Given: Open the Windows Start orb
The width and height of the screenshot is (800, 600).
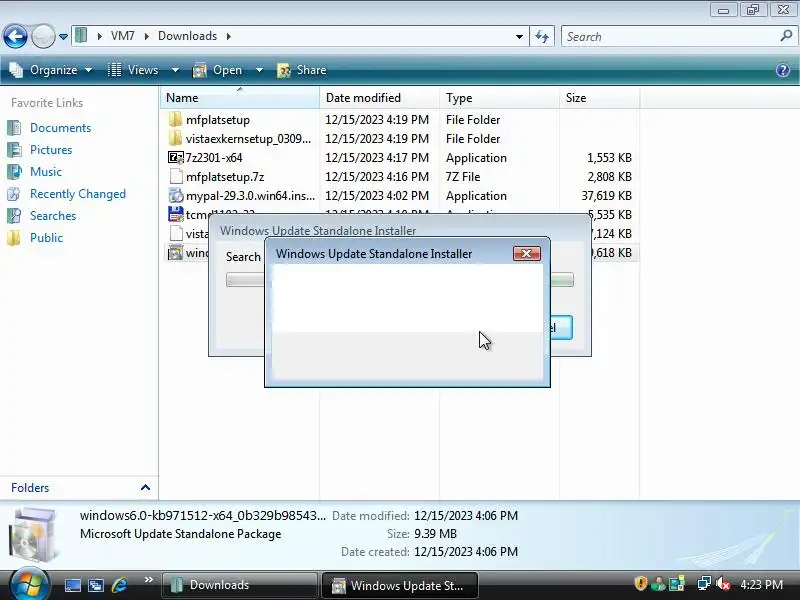Looking at the screenshot, I should (29, 585).
